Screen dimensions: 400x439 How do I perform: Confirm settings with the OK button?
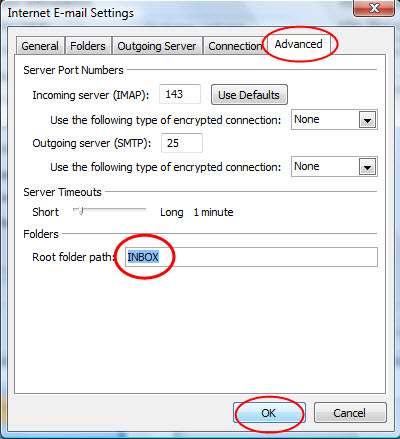(269, 413)
